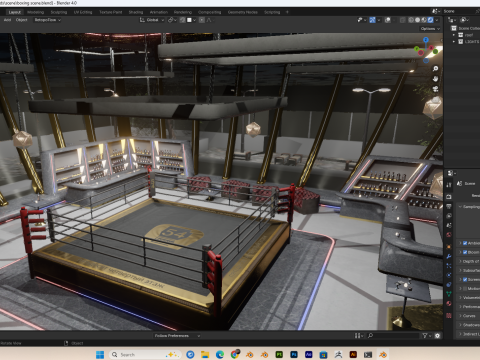Toggle the Ambient Occlusion checkbox
480x360 pixels.
(465, 243)
